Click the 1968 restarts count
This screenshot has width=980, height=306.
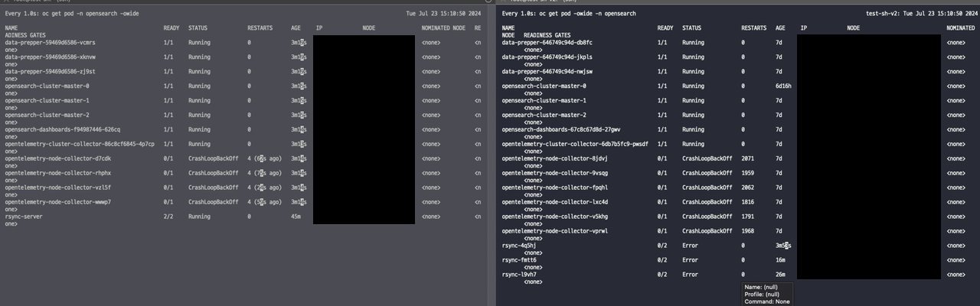point(747,232)
